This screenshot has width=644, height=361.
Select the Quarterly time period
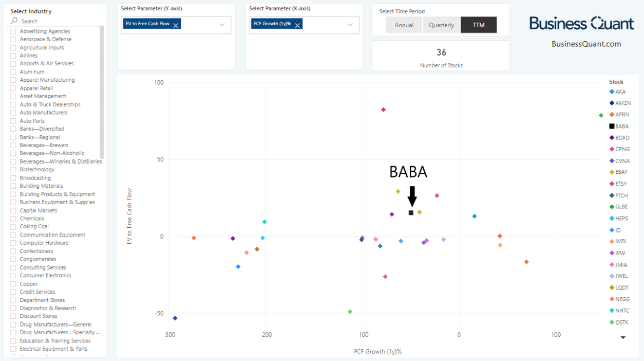point(441,25)
